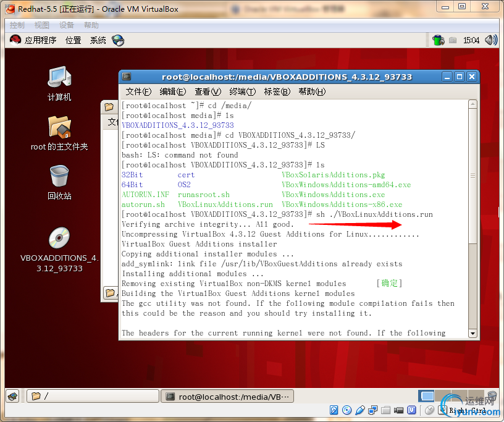
Task: Click the cert directory name
Action: point(186,175)
